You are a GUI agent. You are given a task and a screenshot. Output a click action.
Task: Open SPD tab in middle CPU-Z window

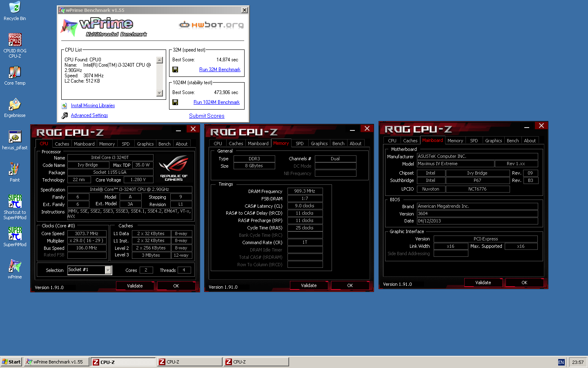pyautogui.click(x=300, y=144)
